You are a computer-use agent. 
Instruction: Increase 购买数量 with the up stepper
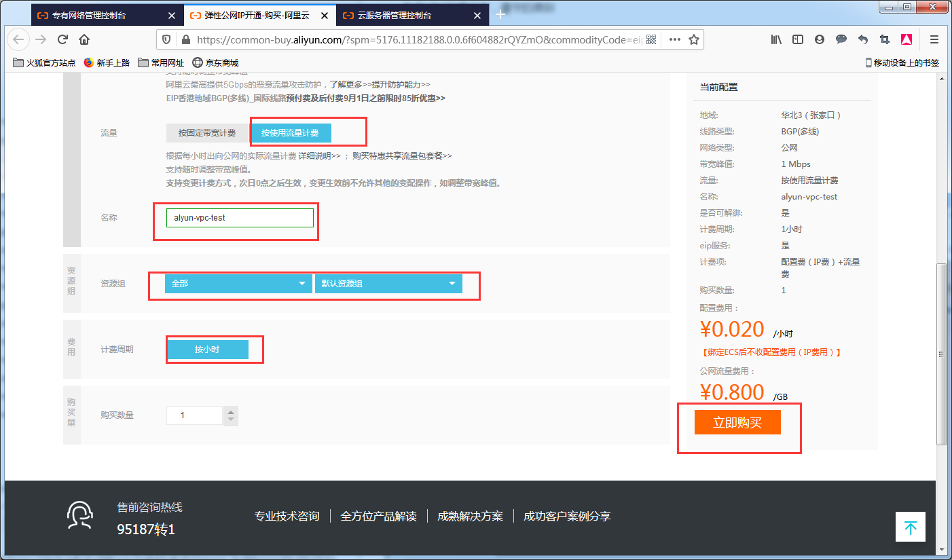[x=230, y=411]
